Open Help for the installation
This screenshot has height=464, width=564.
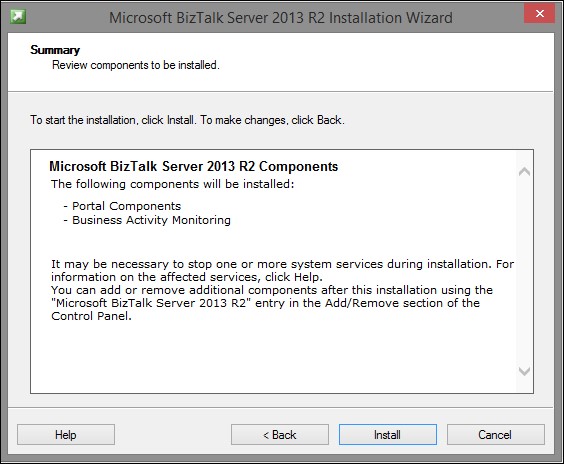tap(66, 435)
